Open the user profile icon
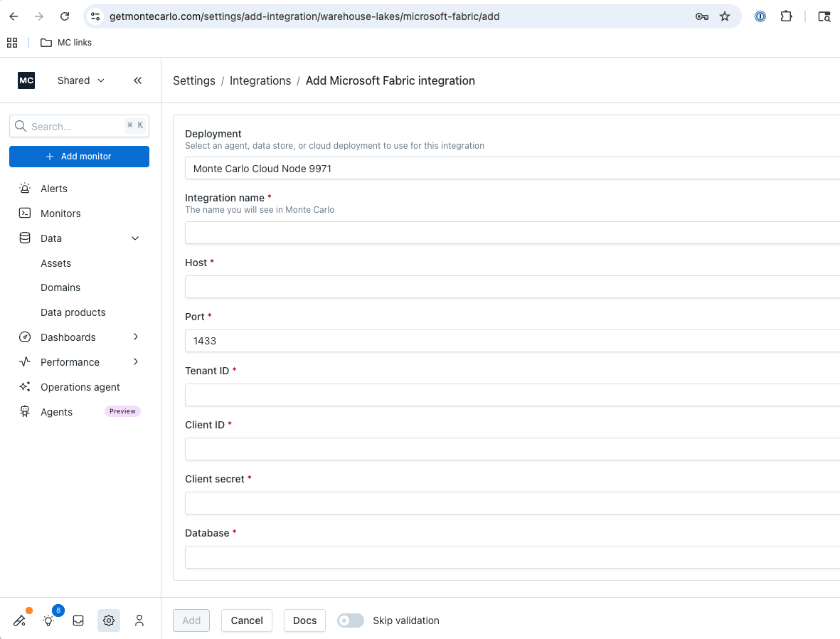The height and width of the screenshot is (639, 840). 139,620
